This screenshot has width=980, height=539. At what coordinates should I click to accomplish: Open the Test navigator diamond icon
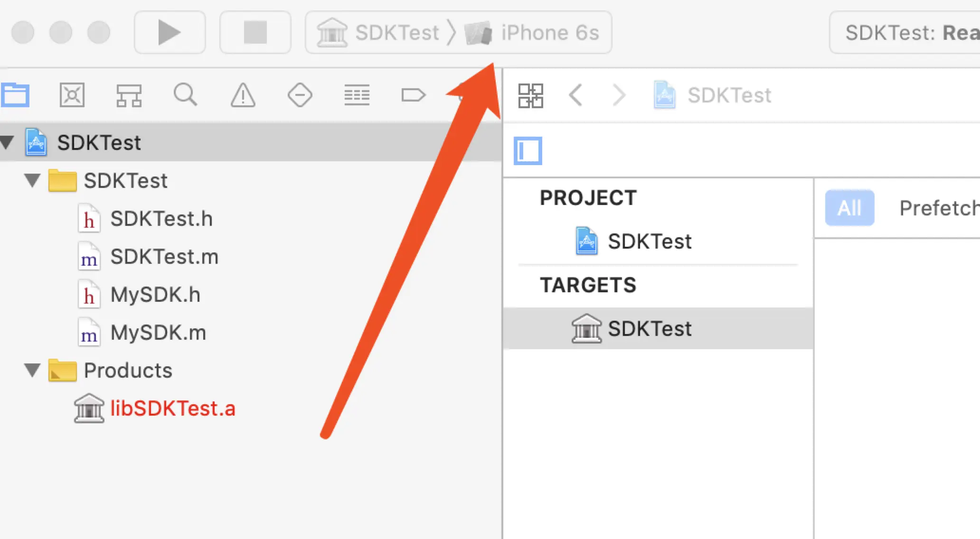pos(300,95)
